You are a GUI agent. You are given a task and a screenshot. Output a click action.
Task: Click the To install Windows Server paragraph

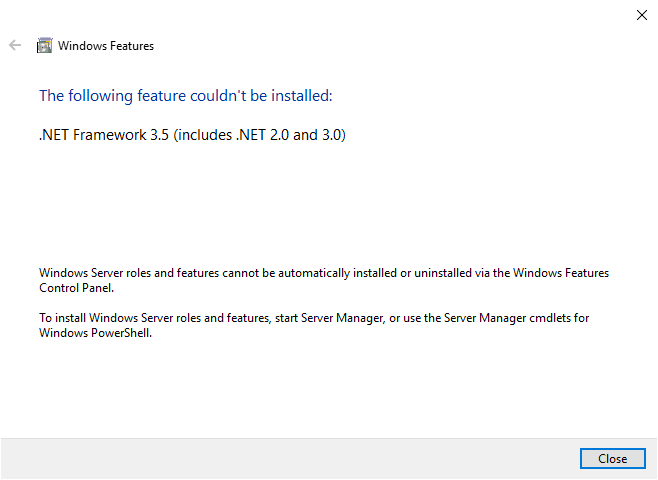coord(314,325)
